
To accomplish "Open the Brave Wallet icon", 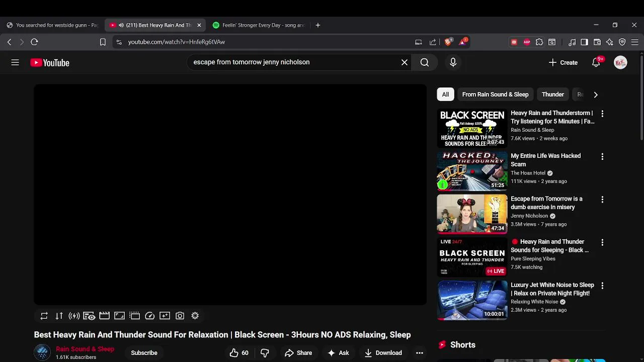I will click(x=597, y=42).
